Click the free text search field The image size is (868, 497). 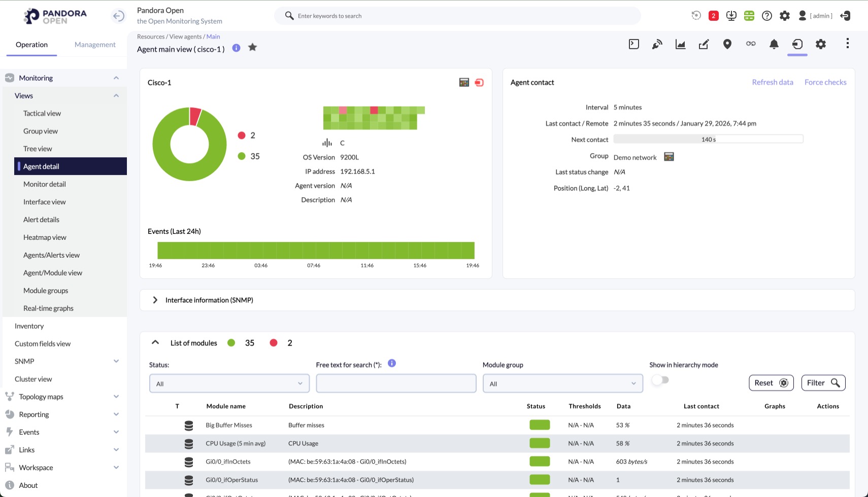pos(396,383)
